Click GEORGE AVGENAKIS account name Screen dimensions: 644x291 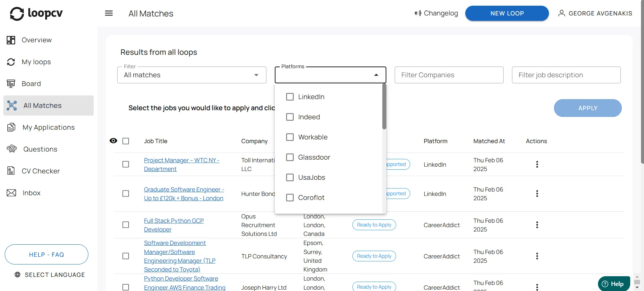coord(600,13)
